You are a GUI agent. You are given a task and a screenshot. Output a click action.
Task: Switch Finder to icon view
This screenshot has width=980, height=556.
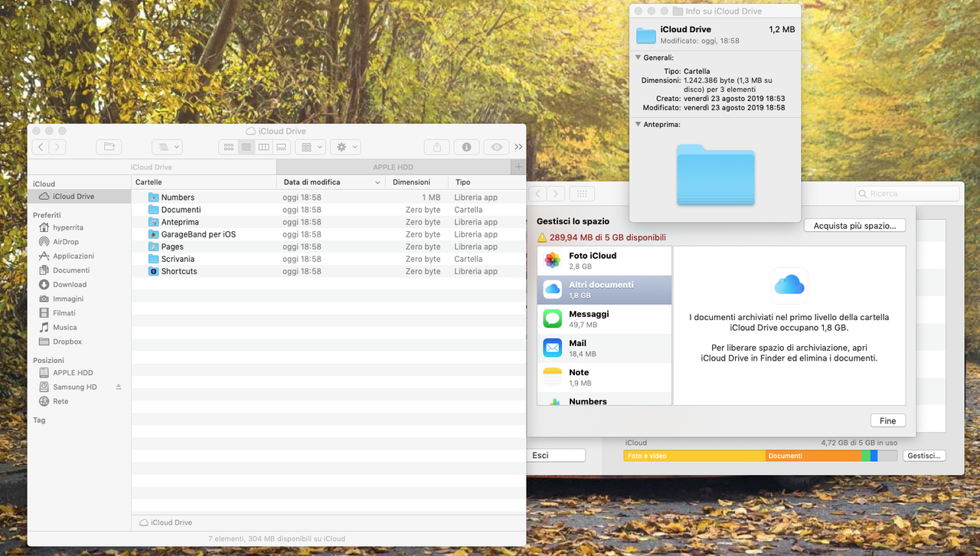coord(228,147)
